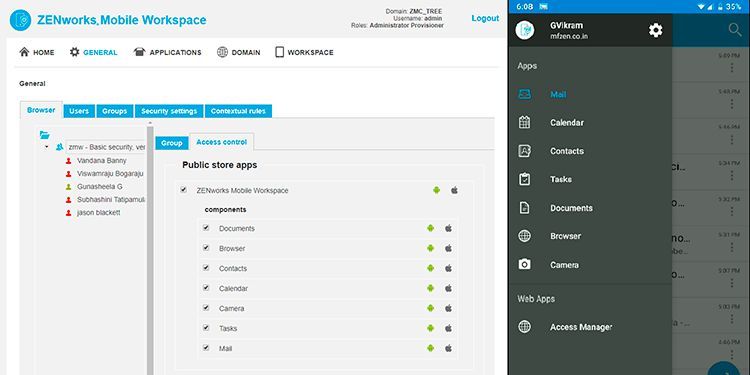Screen dimensions: 750x375
Task: Click Apple icon in Mail component row
Action: pyautogui.click(x=449, y=348)
